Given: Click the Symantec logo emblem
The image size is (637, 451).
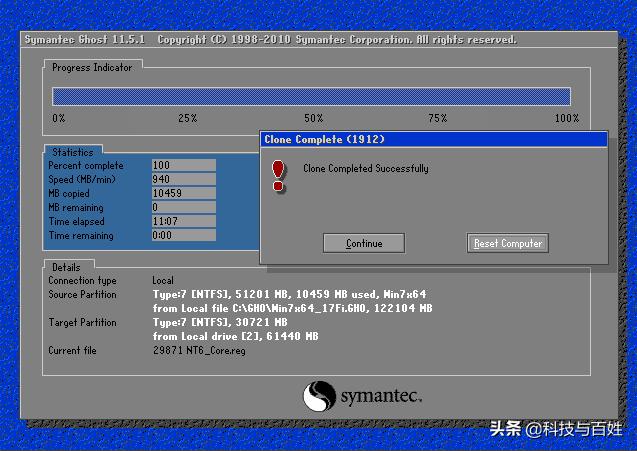Looking at the screenshot, I should pyautogui.click(x=319, y=395).
